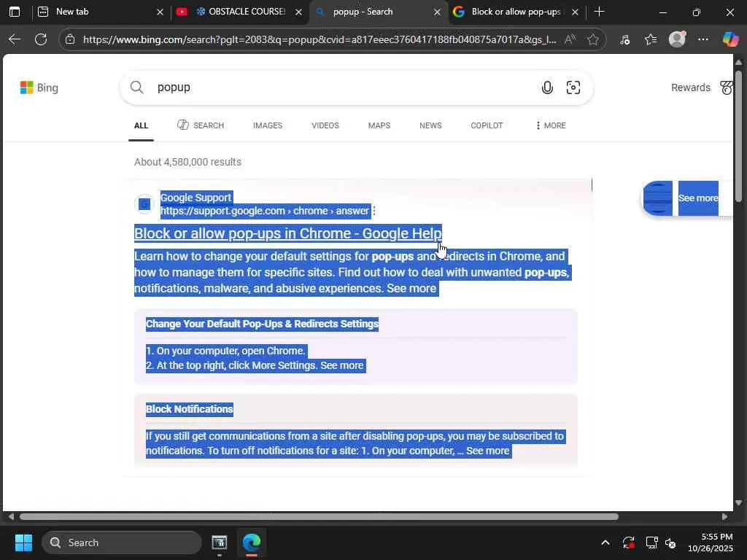Screen dimensions: 747x560
Task: Open result options dots beside support.google.com URL
Action: coord(374,211)
